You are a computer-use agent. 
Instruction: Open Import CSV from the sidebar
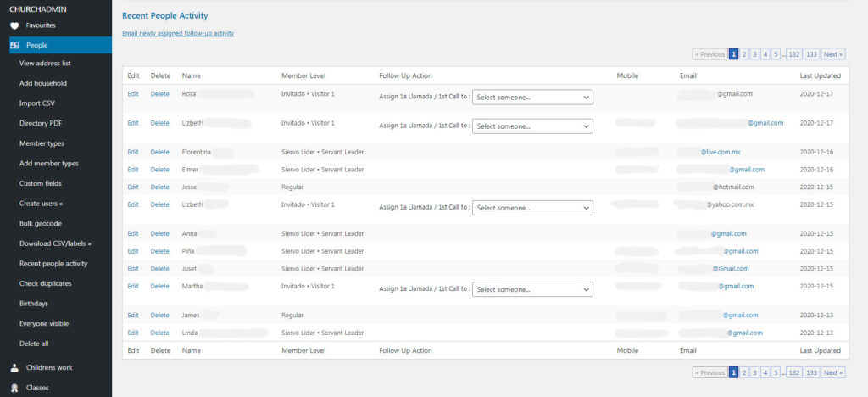[x=39, y=103]
